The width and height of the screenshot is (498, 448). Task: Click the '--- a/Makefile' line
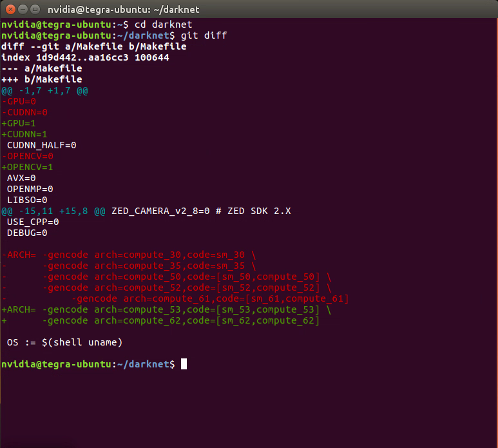tap(42, 68)
